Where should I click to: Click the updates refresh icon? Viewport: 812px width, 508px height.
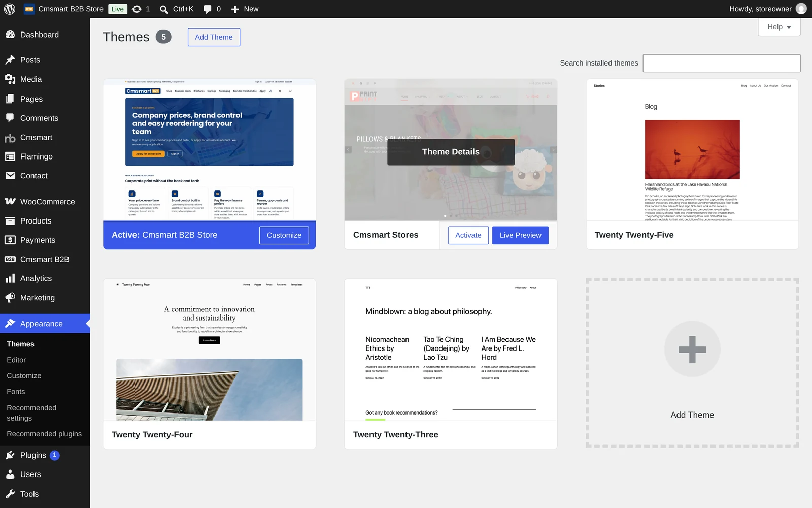click(137, 9)
